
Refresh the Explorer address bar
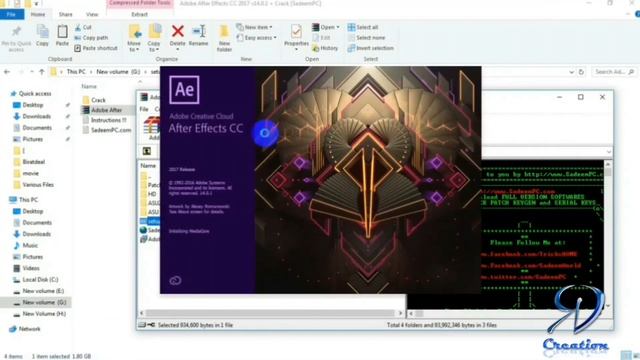[x=581, y=72]
